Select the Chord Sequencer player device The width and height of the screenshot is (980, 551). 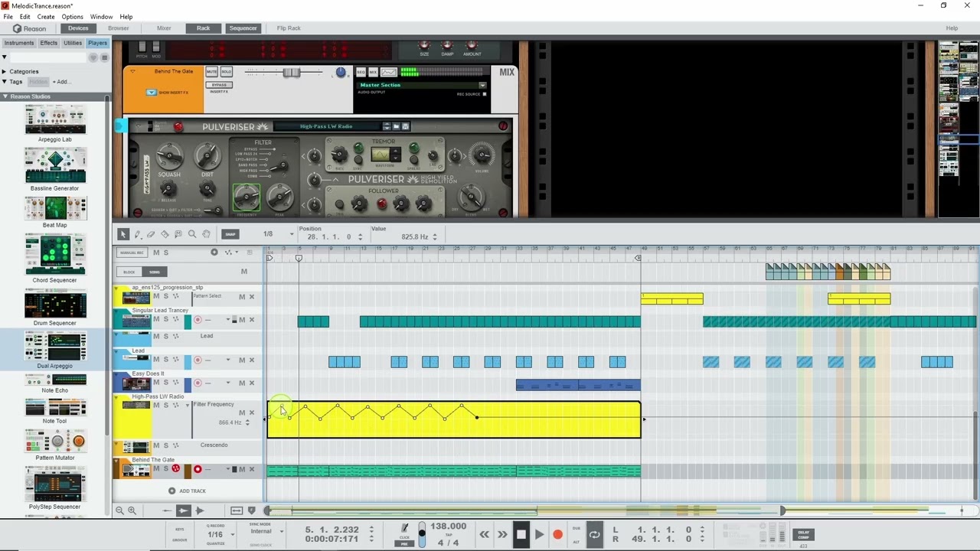point(55,259)
